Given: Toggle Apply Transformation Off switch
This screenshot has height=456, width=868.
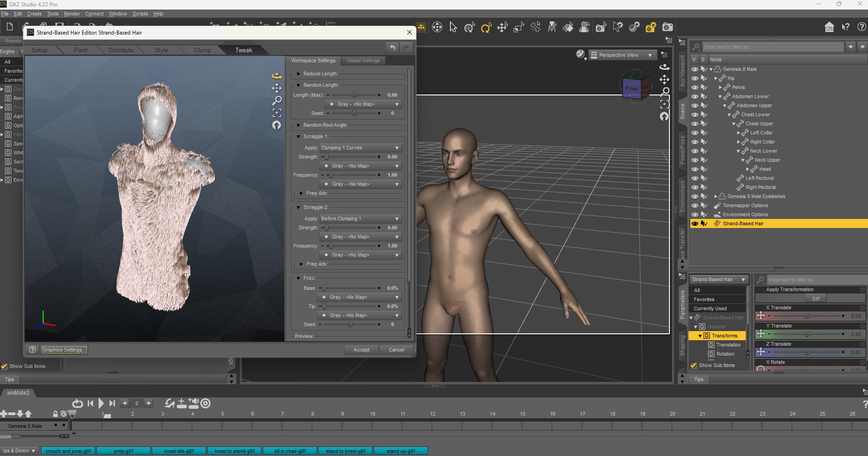Looking at the screenshot, I should pos(815,298).
